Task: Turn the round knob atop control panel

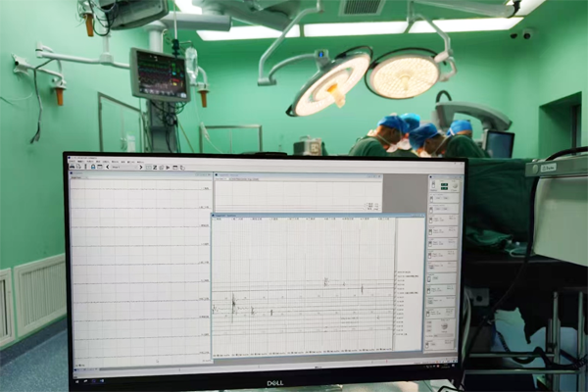Action: click(455, 185)
